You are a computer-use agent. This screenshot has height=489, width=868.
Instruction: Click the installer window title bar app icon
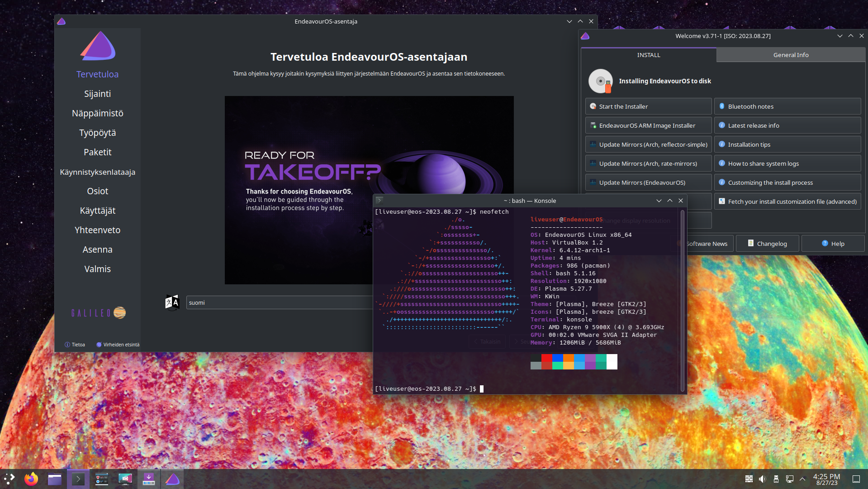pos(62,21)
